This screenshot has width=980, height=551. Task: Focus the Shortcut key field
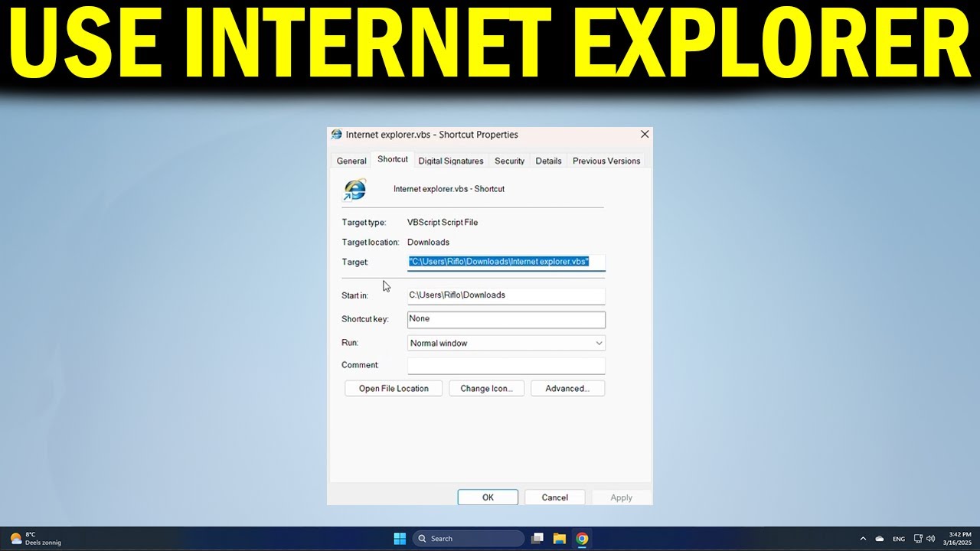506,319
